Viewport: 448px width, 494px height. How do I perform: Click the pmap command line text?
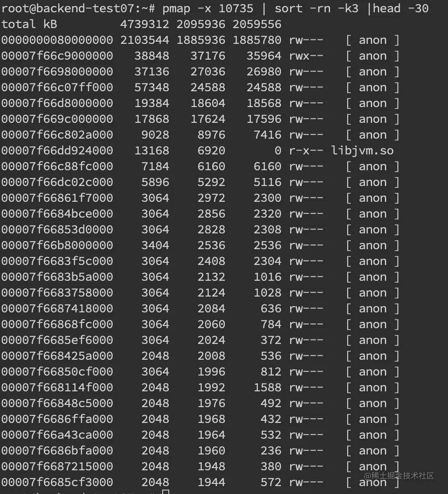pos(295,8)
